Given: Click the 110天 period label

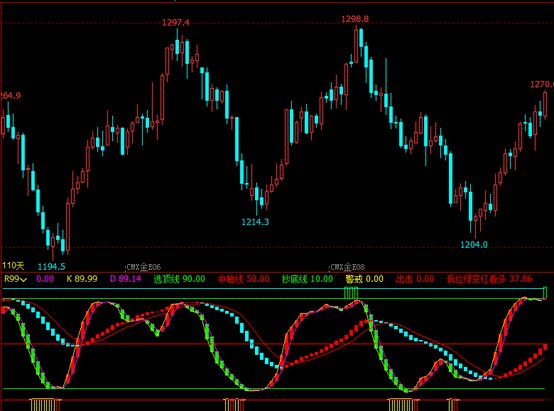Looking at the screenshot, I should (13, 265).
